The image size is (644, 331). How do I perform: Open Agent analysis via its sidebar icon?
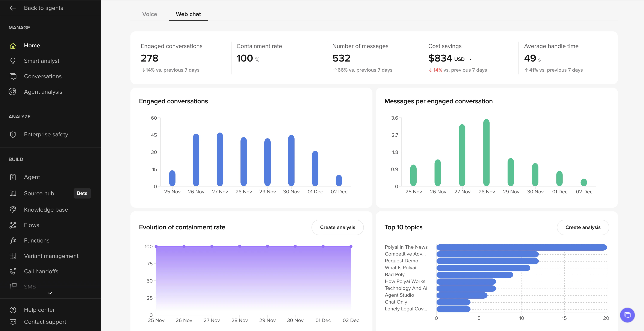tap(13, 92)
